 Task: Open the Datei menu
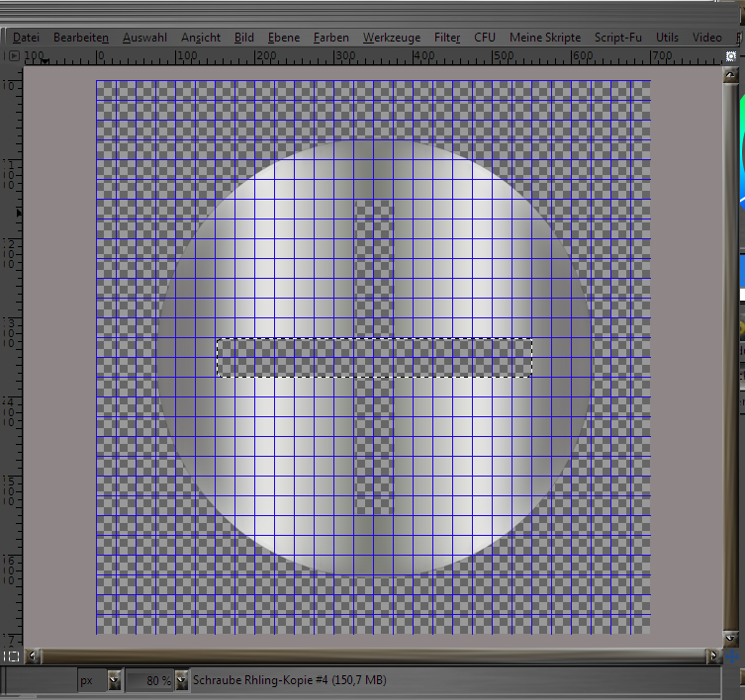click(x=26, y=38)
